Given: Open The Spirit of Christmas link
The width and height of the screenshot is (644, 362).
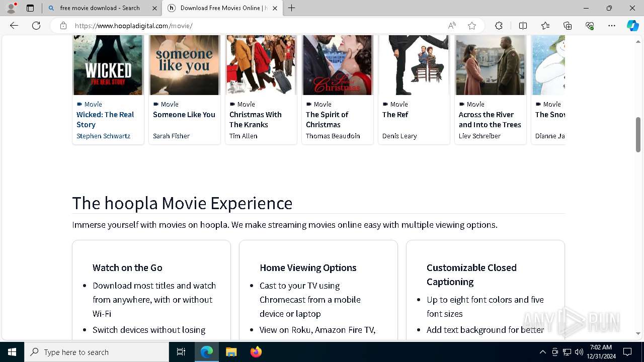Looking at the screenshot, I should [327, 120].
